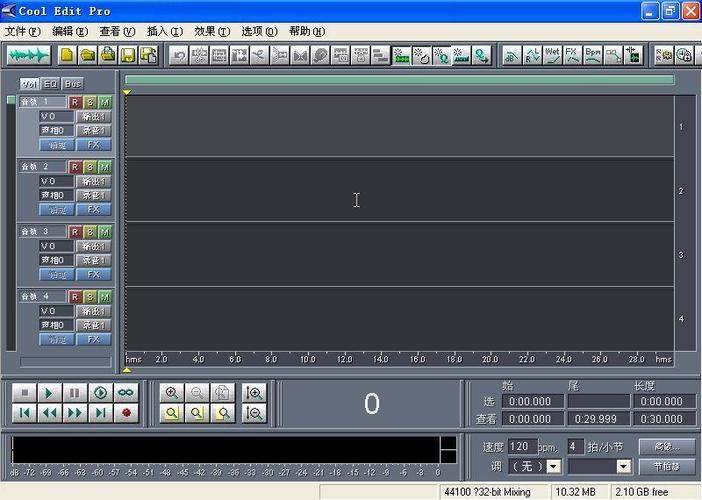702x500 pixels.
Task: Click the vertical zoom-out icon
Action: click(x=254, y=413)
